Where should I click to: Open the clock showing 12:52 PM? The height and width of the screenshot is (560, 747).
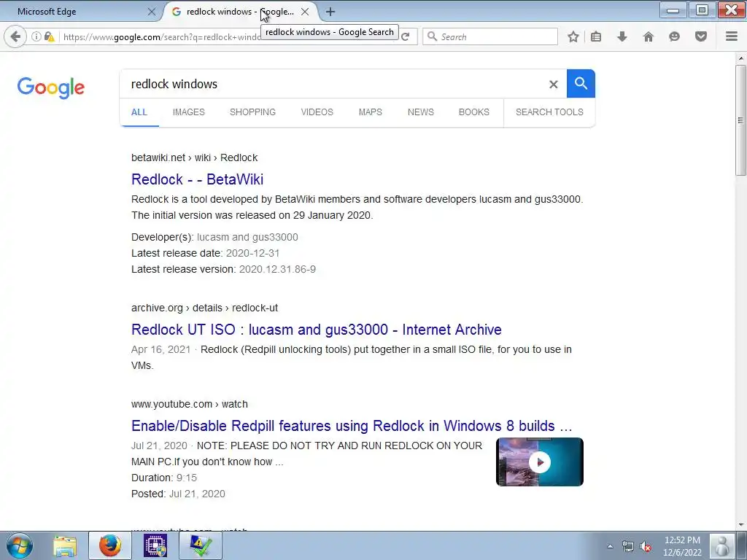682,546
